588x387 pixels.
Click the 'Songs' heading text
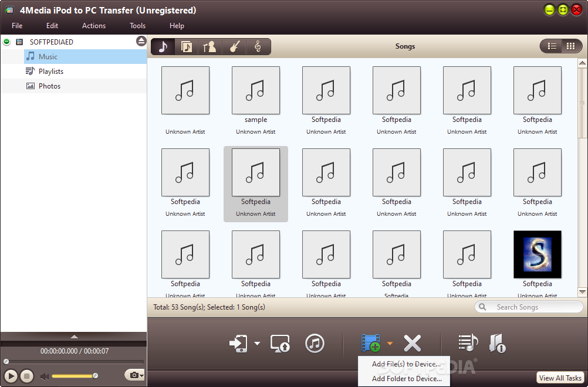(405, 46)
